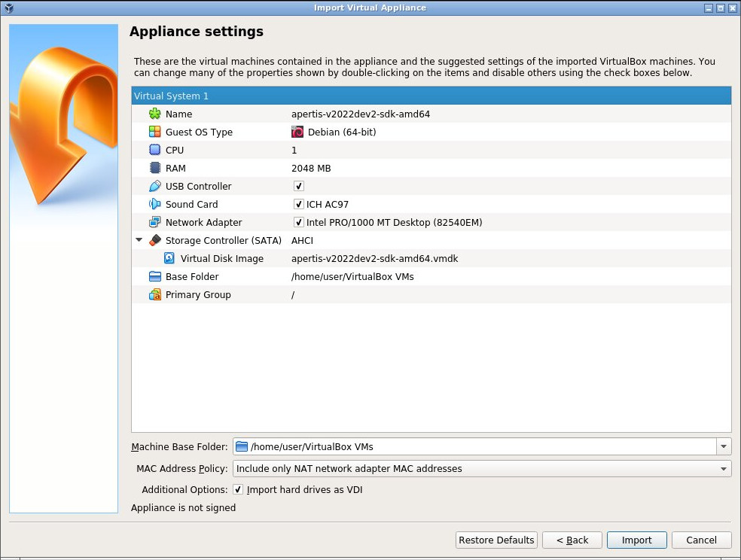The image size is (741, 560).
Task: Go Back to previous wizard page
Action: [572, 540]
